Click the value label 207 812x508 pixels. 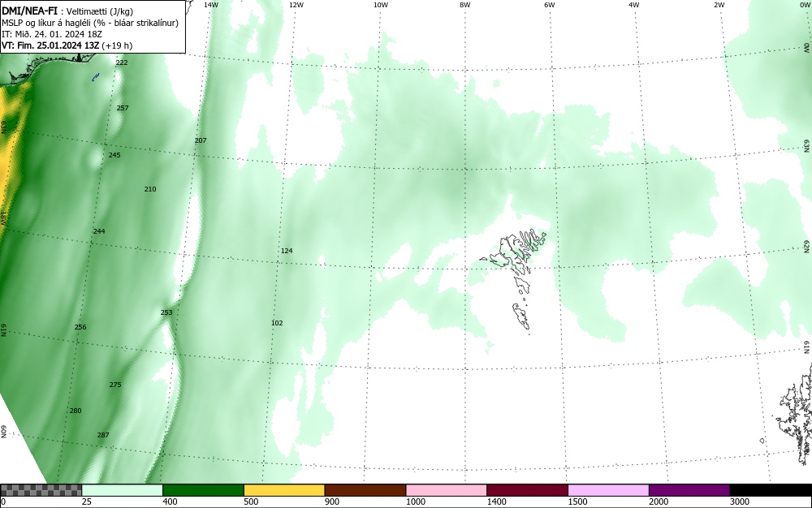click(x=201, y=140)
